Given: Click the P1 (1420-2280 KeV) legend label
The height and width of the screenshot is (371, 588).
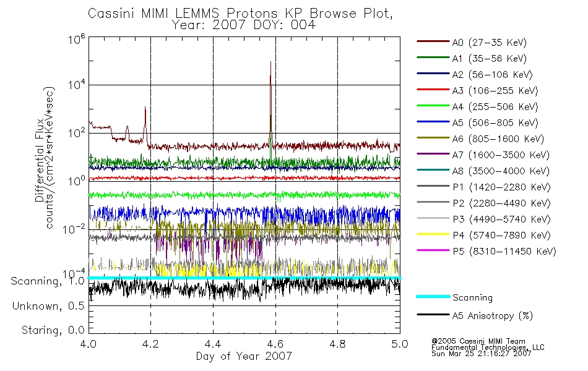Looking at the screenshot, I should coord(501,187).
